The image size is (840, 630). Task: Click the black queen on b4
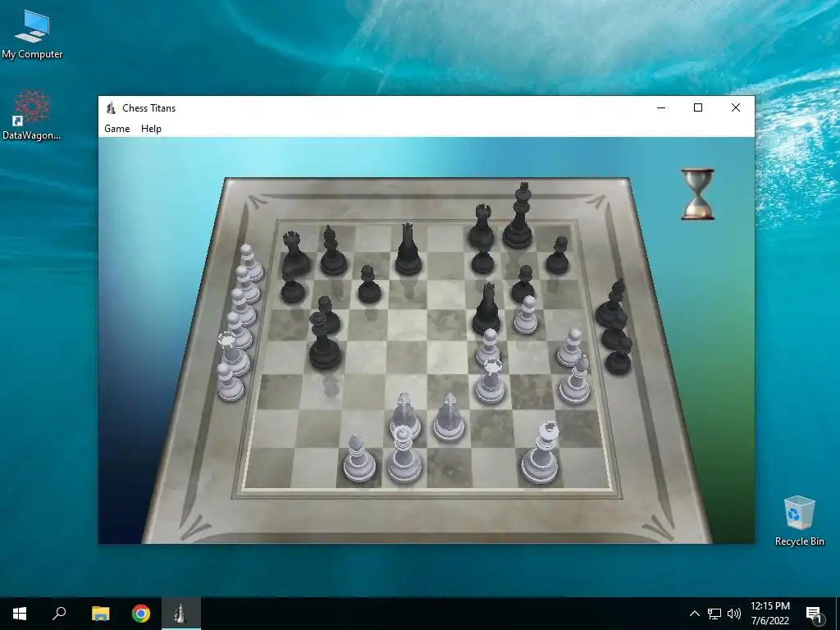(324, 341)
